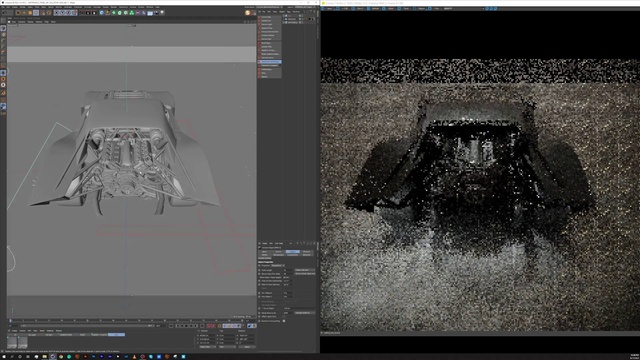Open Focal Length preset dropdown
The height and width of the screenshot is (360, 640).
(305, 270)
